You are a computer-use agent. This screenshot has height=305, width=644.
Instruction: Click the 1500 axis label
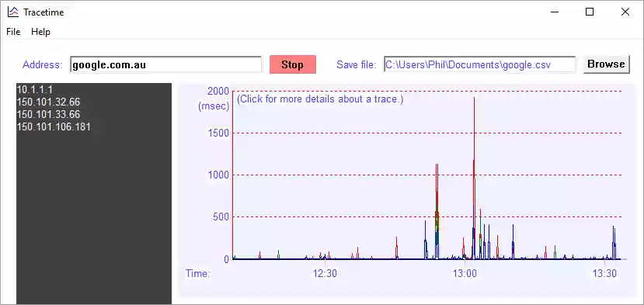click(x=219, y=133)
